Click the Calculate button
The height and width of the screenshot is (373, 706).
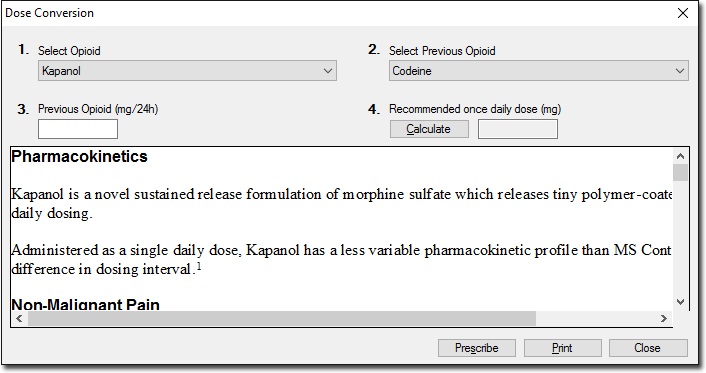(x=429, y=129)
